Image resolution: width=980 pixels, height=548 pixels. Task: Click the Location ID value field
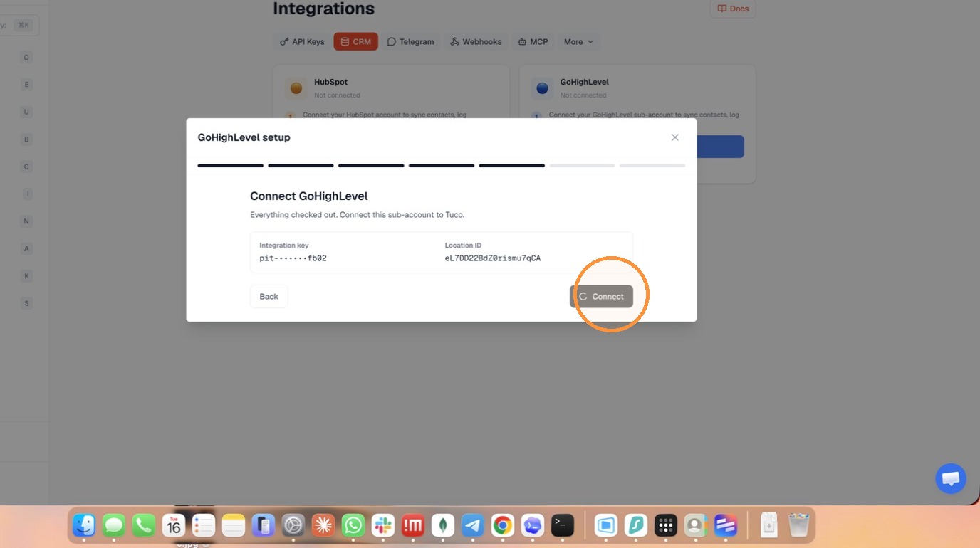tap(493, 258)
